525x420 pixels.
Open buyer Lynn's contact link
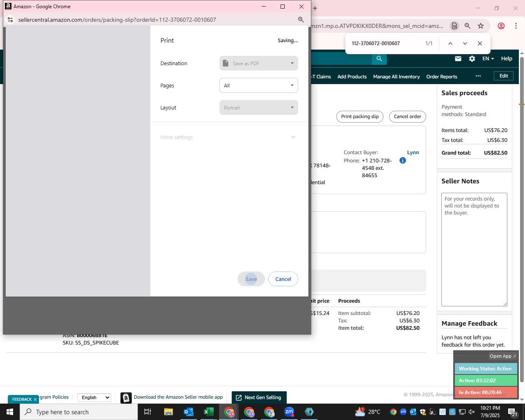413,152
